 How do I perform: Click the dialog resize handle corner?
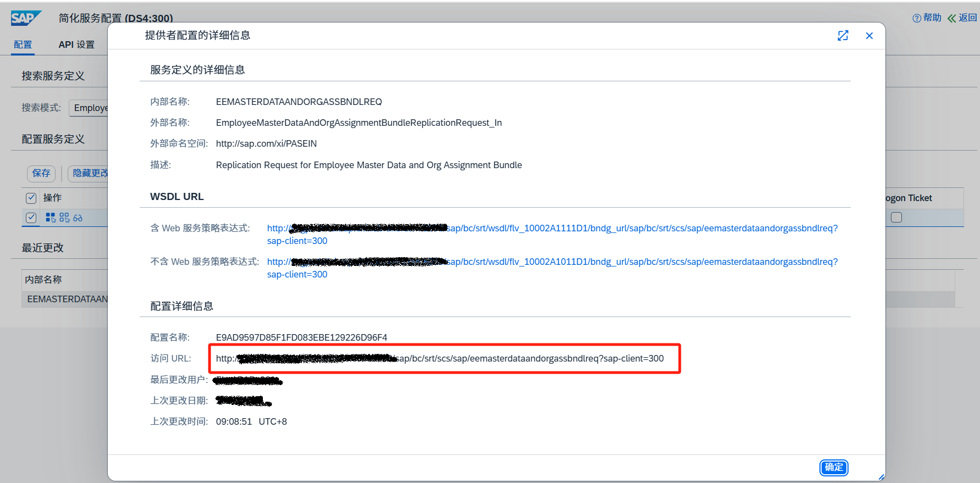click(x=882, y=477)
